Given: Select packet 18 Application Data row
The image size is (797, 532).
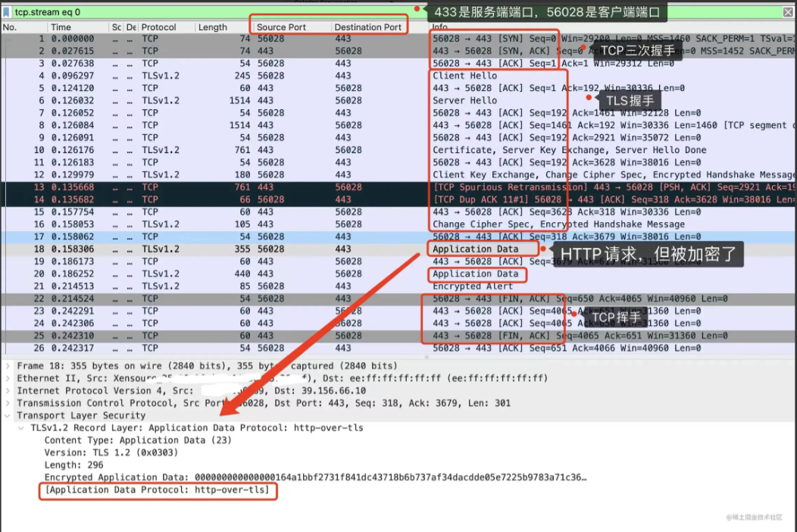Looking at the screenshot, I should point(398,249).
